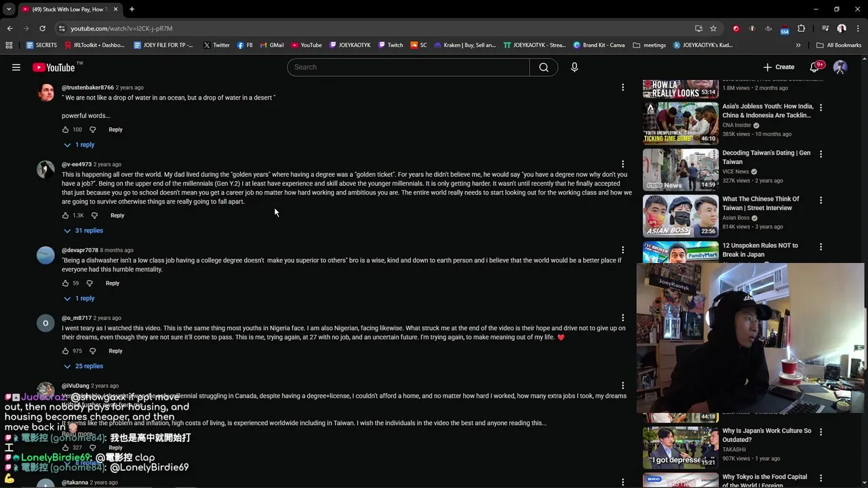
Task: Open Asia's Jobless Youth video thumbnail
Action: pyautogui.click(x=680, y=123)
